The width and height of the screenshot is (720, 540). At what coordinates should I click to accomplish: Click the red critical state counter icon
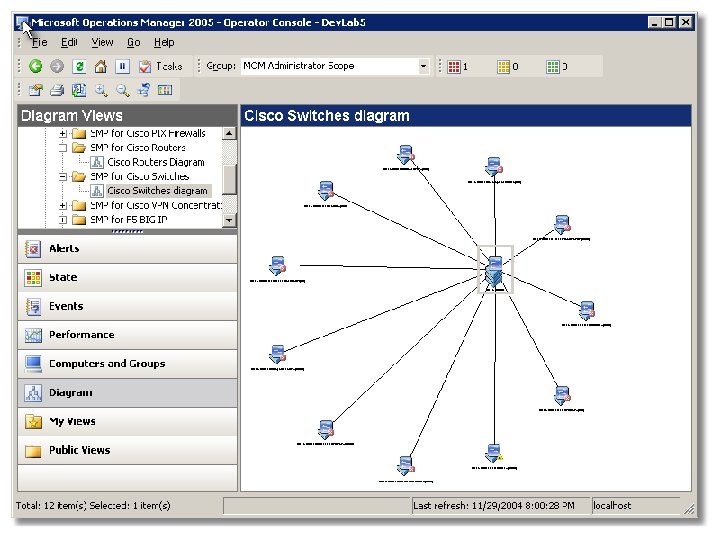pos(454,67)
